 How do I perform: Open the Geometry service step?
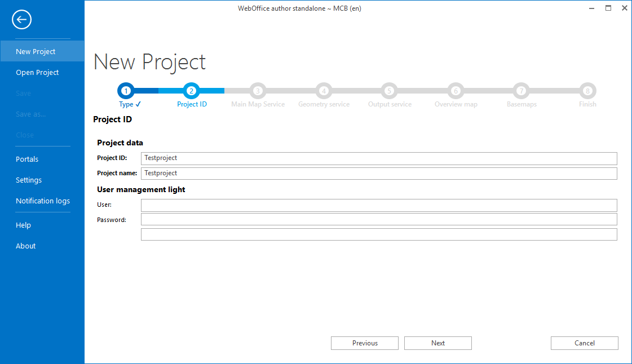tap(324, 91)
